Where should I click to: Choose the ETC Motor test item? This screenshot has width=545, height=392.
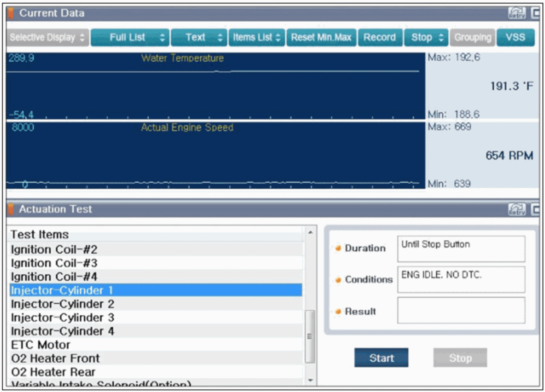point(41,345)
